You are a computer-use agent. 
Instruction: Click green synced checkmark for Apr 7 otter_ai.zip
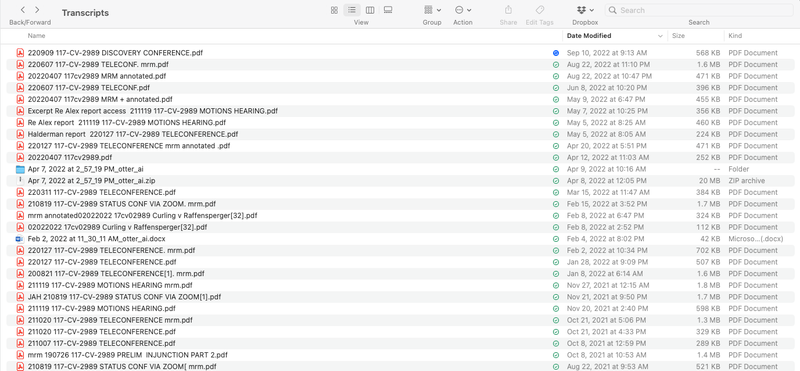[556, 181]
